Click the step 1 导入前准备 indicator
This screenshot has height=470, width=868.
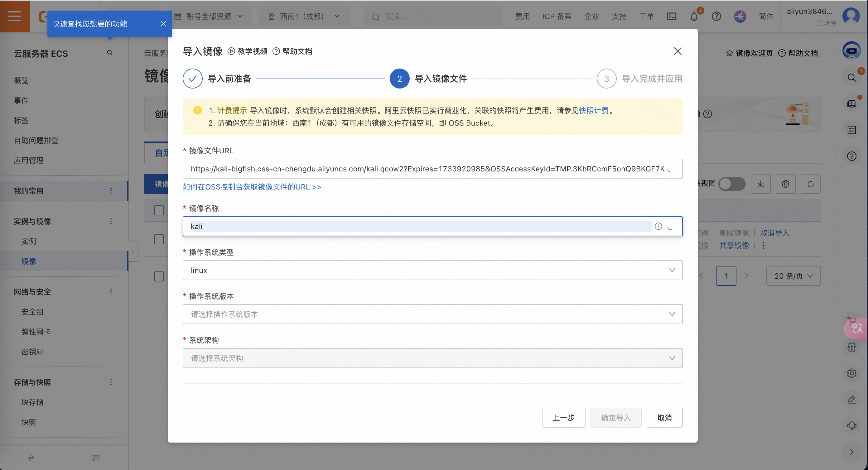tap(192, 79)
